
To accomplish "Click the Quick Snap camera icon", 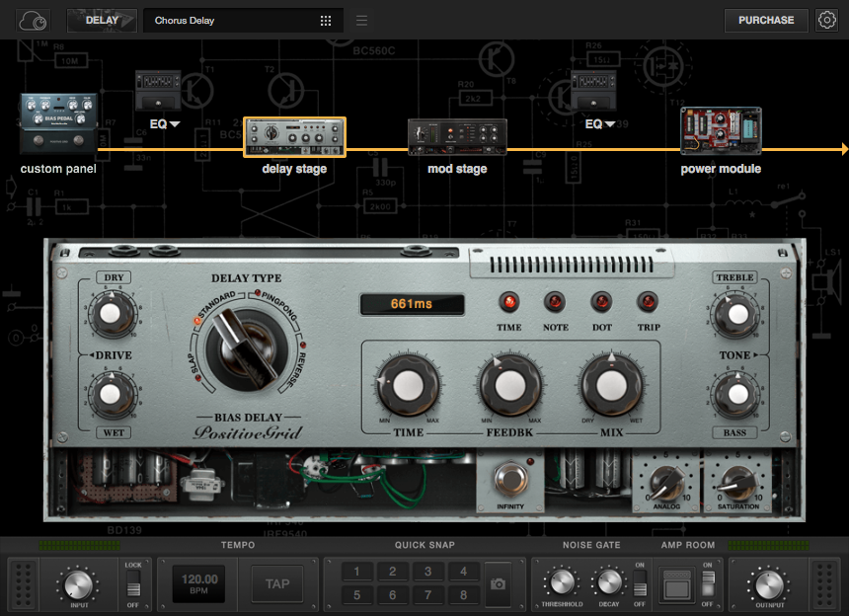I will [x=498, y=584].
